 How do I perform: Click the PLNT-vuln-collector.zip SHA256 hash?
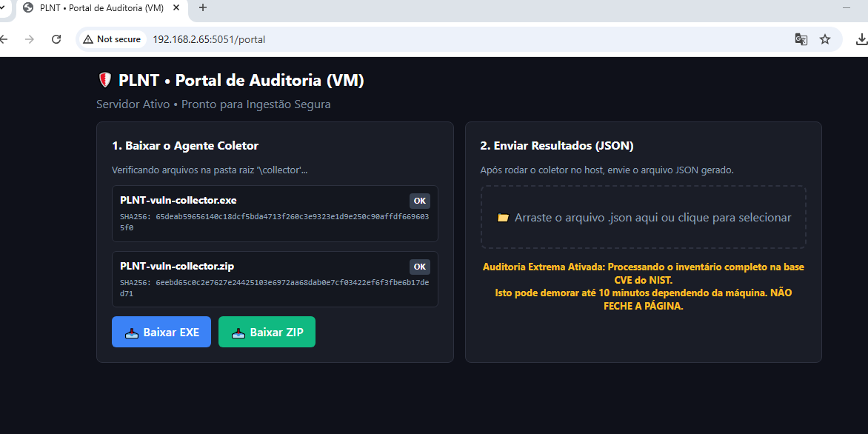click(x=274, y=288)
